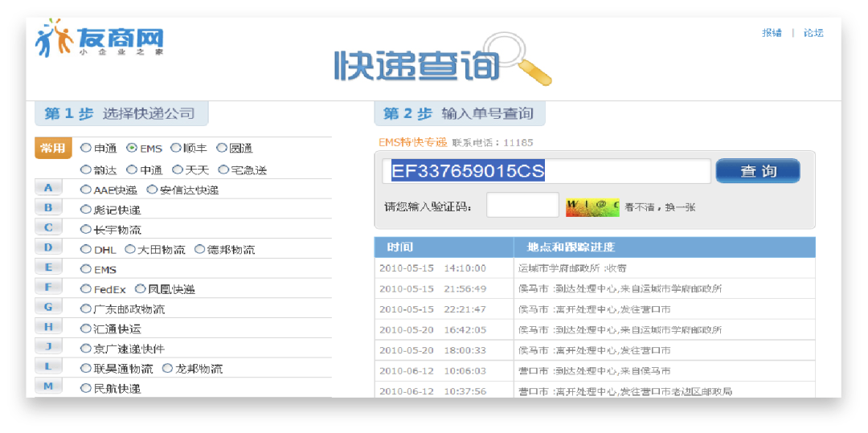Click the EMS特快专递 orange label

(x=412, y=142)
